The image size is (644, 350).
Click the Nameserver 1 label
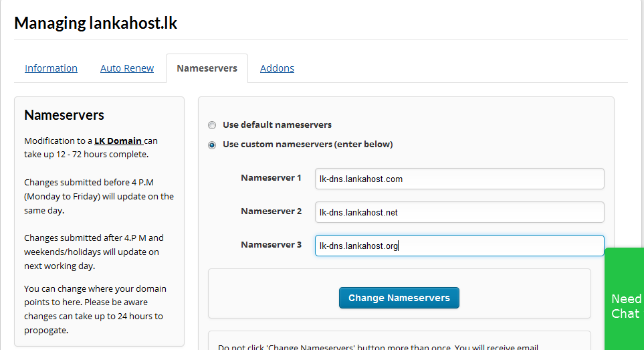coord(271,178)
